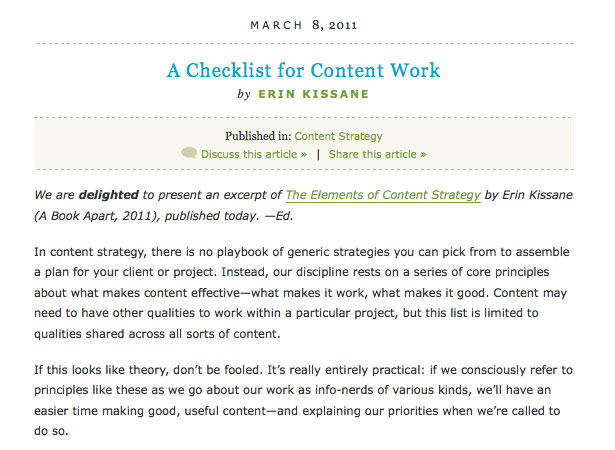This screenshot has height=450, width=615.
Task: Click the A Checklist for Content Work title
Action: tap(304, 70)
